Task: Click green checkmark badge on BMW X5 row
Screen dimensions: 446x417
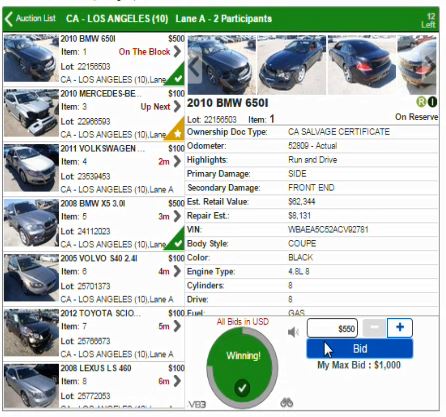Action: tap(177, 242)
